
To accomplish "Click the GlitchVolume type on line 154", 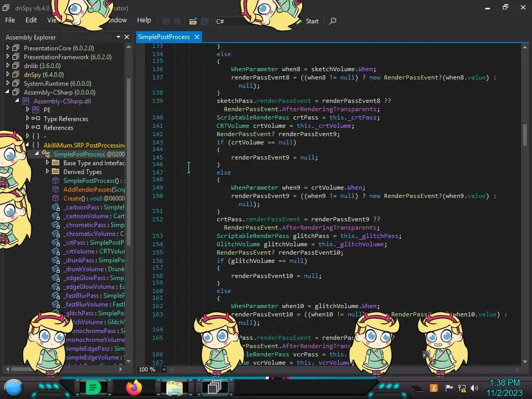I will pos(238,244).
